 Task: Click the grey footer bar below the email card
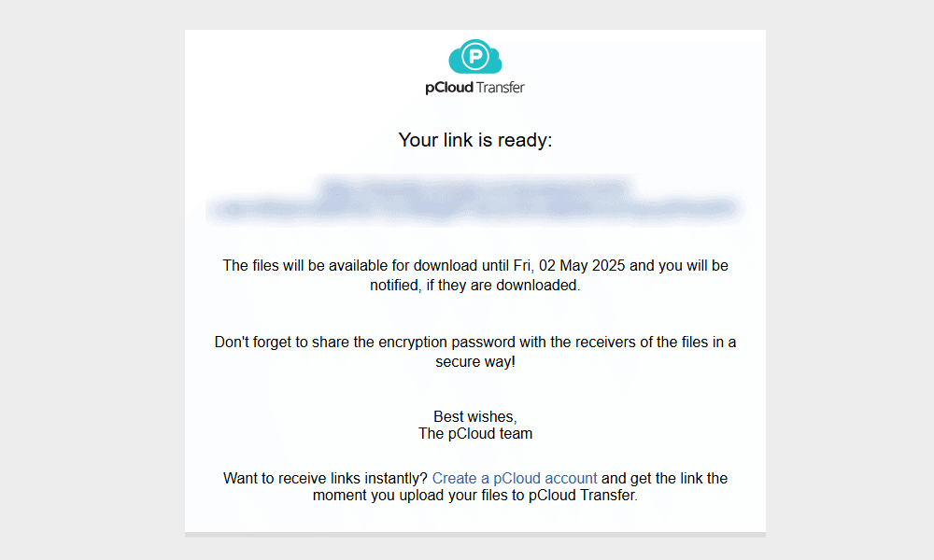click(474, 535)
